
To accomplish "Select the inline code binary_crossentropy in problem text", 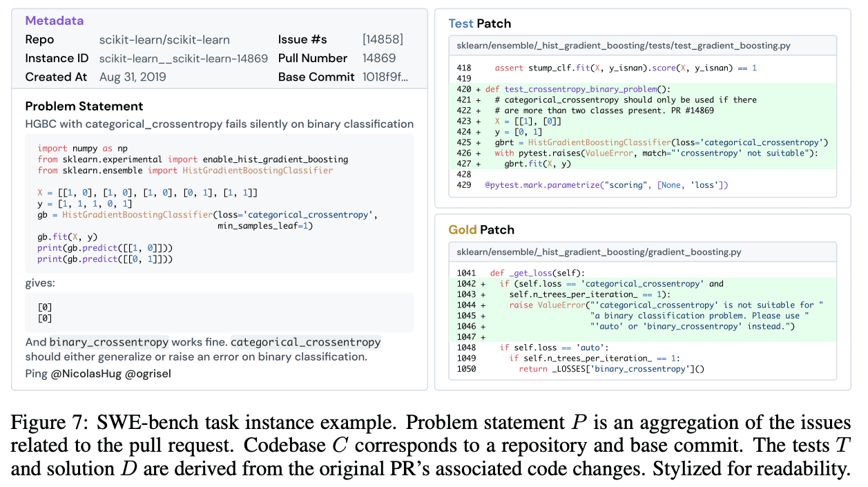I will [109, 343].
